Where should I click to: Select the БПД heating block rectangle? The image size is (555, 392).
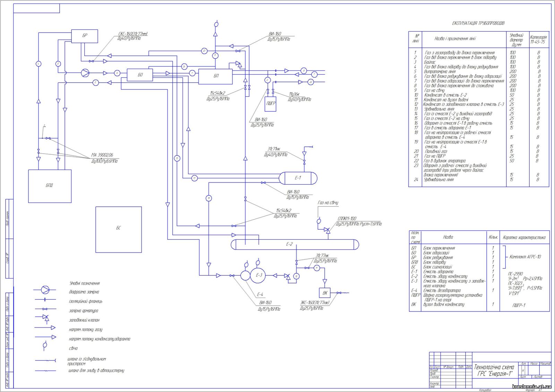pyautogui.click(x=50, y=186)
